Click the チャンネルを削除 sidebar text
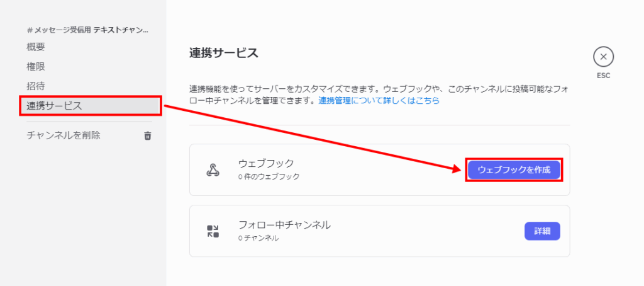This screenshot has height=286, width=644. tap(64, 135)
